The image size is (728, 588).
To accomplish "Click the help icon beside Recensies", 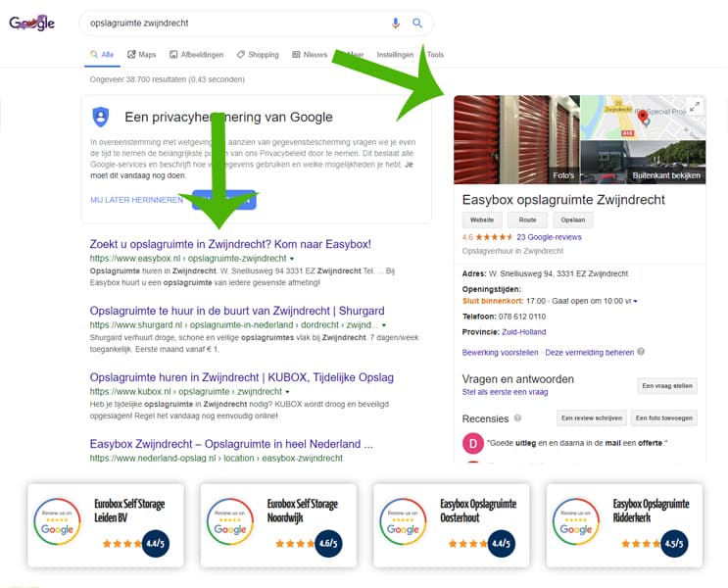I will tap(517, 418).
